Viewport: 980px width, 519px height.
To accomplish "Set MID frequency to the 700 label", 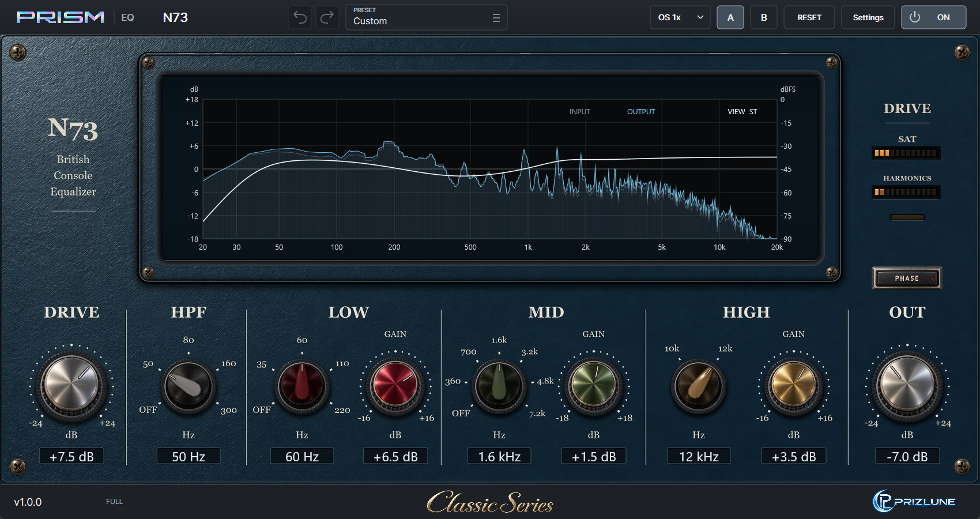I will pos(469,352).
